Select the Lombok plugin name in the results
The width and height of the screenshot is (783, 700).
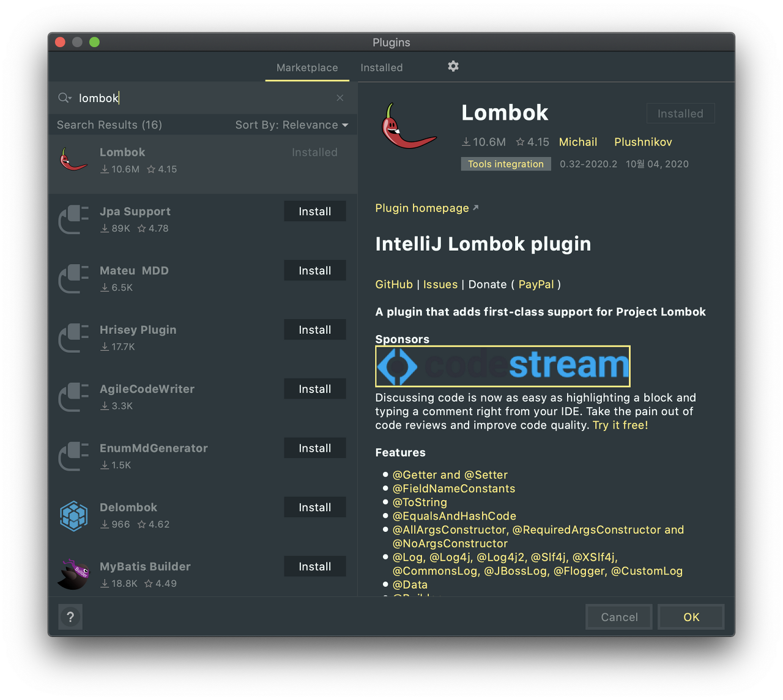click(122, 152)
